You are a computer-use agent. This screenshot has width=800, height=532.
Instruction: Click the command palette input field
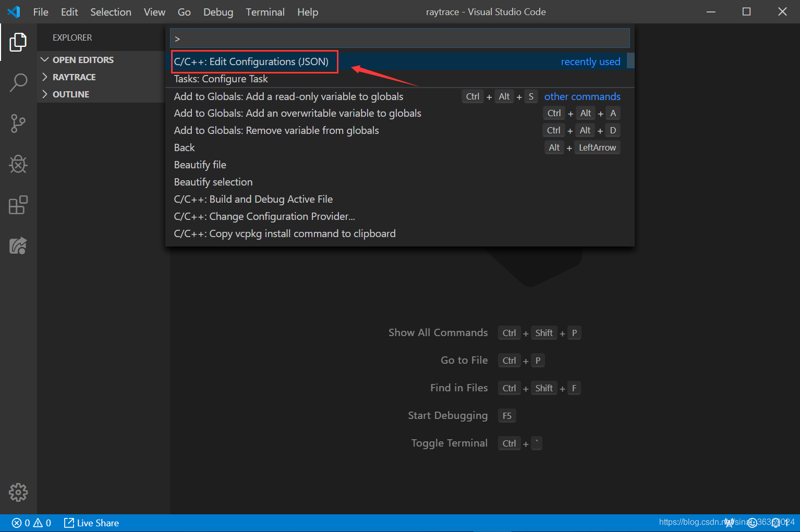coord(400,38)
